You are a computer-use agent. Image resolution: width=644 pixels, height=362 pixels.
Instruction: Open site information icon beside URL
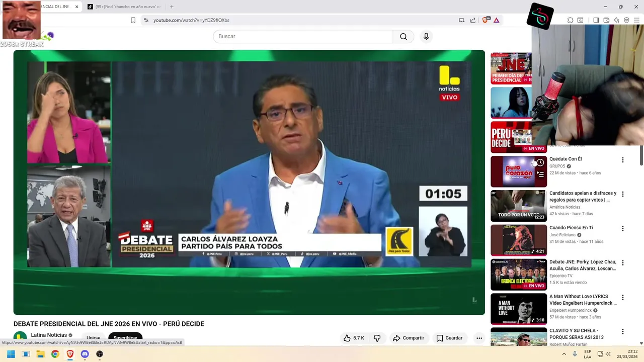coord(146,20)
